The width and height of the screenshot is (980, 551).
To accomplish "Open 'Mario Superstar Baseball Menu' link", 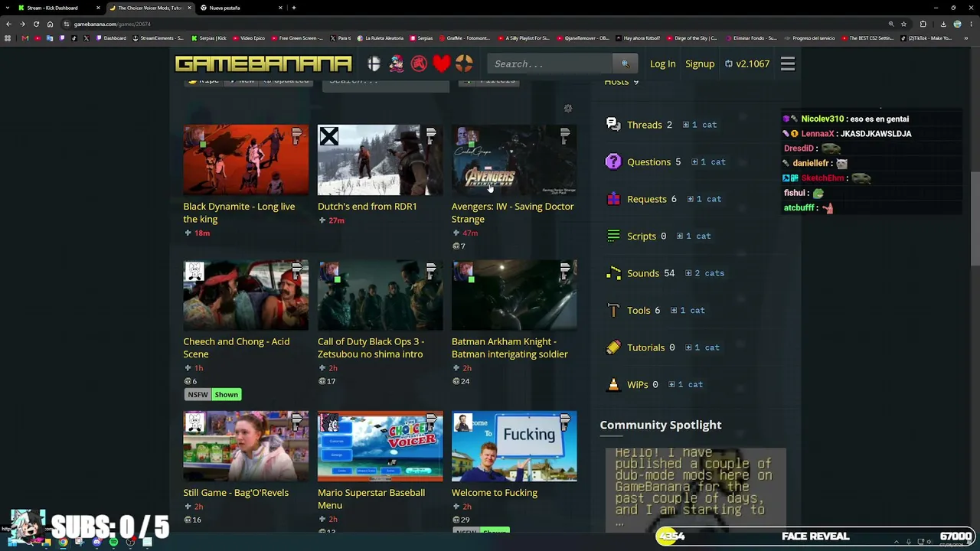I will pos(371,499).
